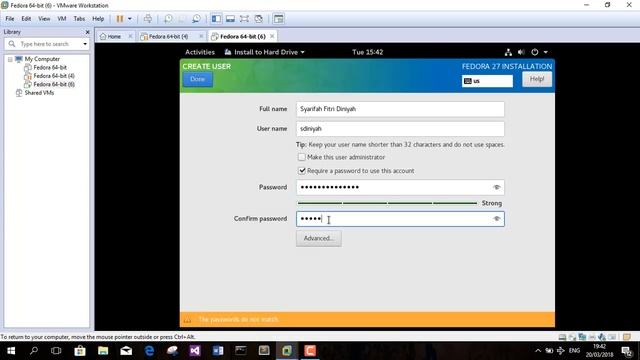Open Windows Action Center notifications icon
Screen dimensions: 640x360
pos(627,351)
